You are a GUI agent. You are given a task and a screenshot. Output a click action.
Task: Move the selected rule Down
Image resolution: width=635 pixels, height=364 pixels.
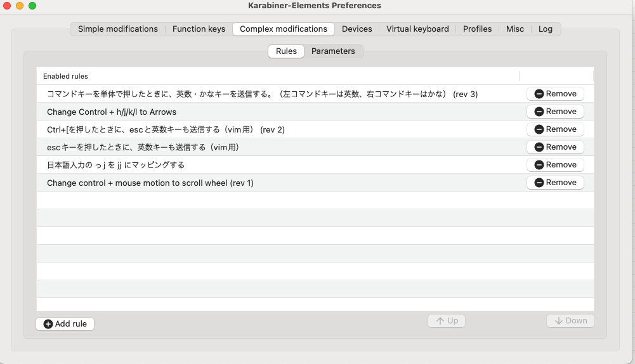point(570,321)
